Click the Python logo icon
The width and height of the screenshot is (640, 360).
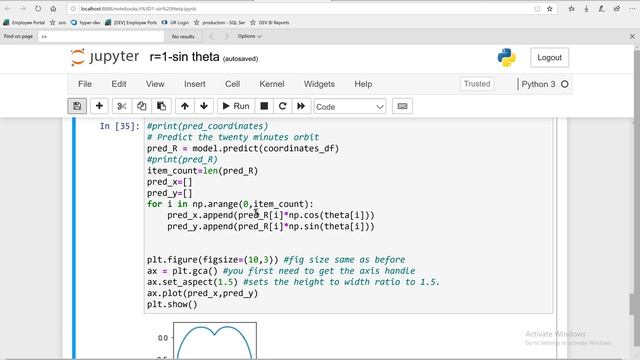click(507, 58)
